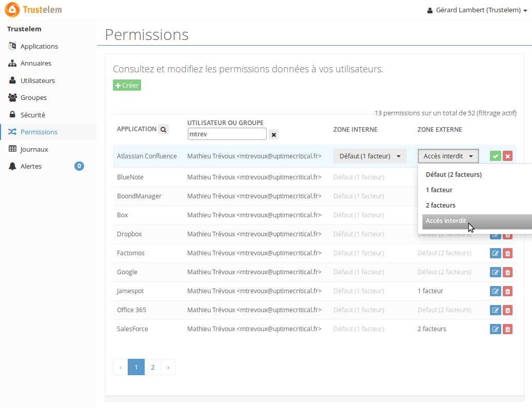532x408 pixels.
Task: Click the Trustelem logo icon
Action: point(12,10)
